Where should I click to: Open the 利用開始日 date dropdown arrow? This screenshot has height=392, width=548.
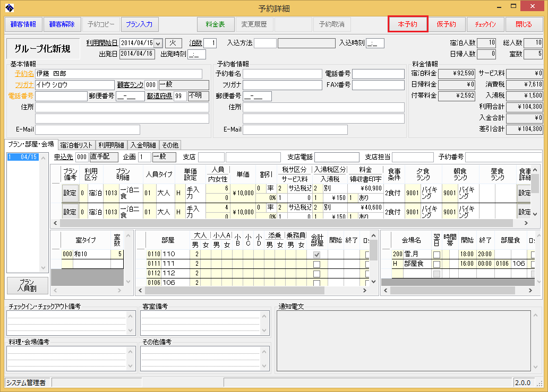click(158, 43)
